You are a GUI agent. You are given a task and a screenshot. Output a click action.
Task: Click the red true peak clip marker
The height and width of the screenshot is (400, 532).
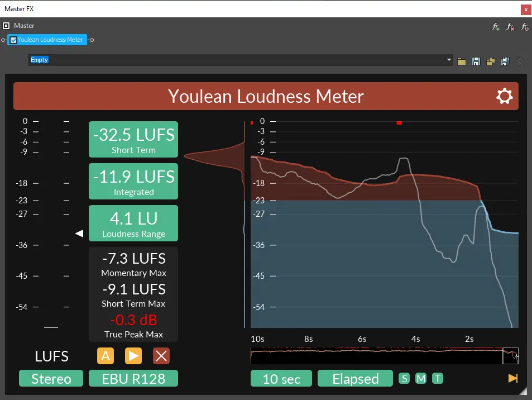399,123
